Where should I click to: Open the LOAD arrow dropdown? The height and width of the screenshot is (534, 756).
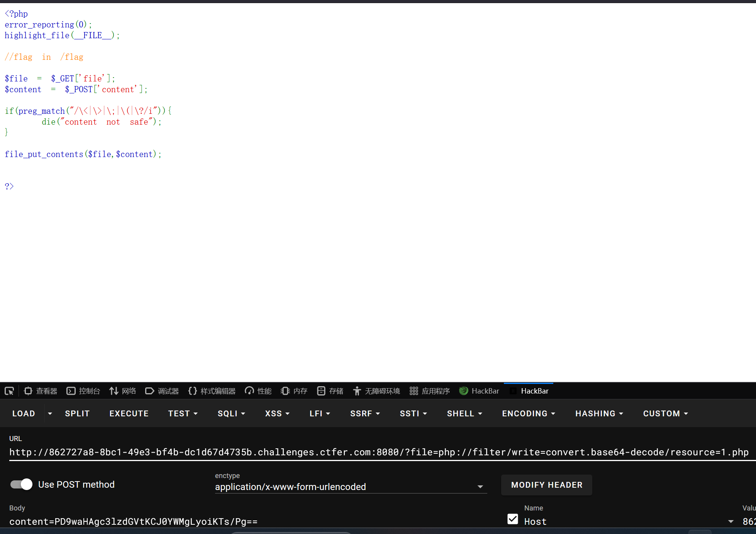[x=50, y=413]
